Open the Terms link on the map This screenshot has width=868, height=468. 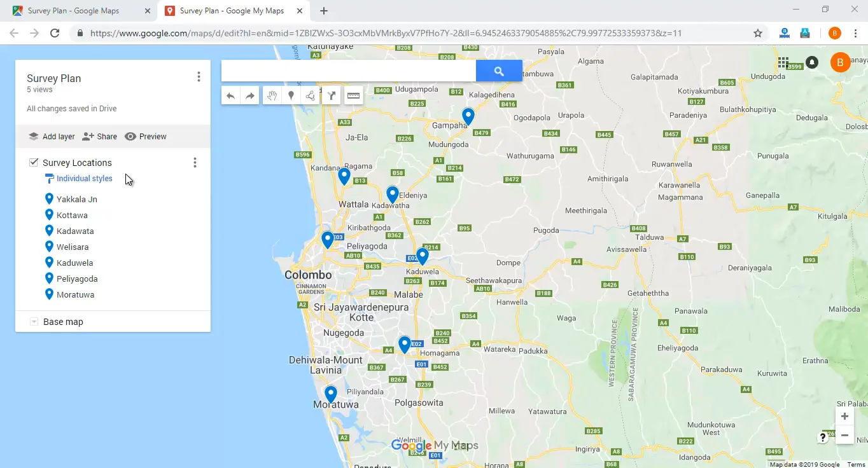click(x=856, y=464)
